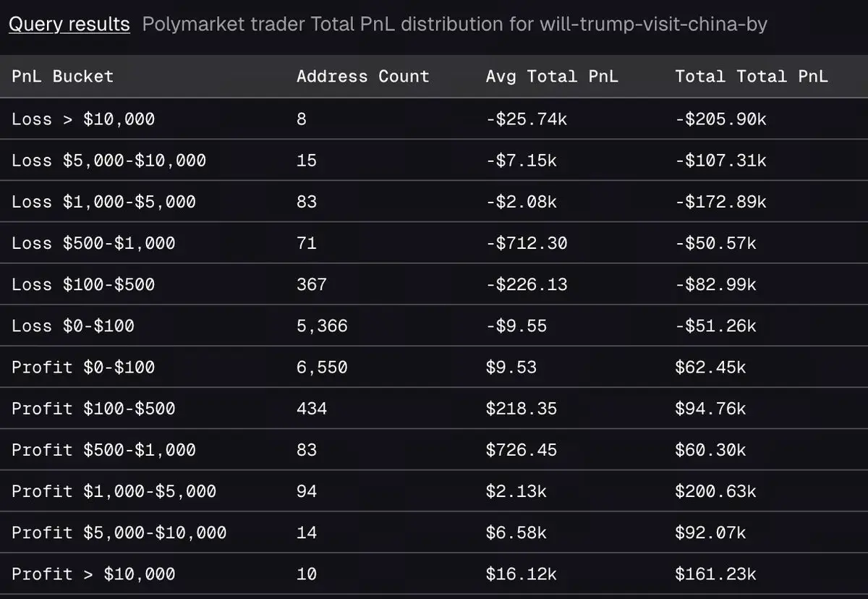Click the Profit $5,000-$10,000 bucket cell
The width and height of the screenshot is (868, 599).
click(119, 532)
